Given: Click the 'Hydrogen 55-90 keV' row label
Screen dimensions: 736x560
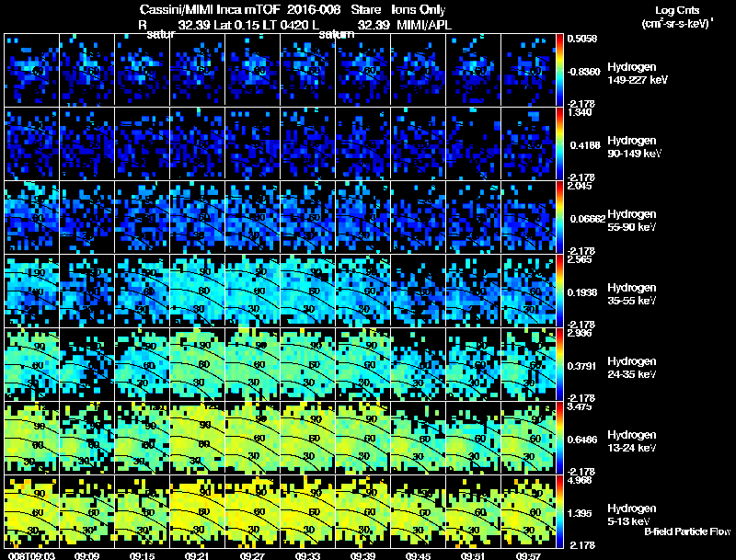Looking at the screenshot, I should coord(632,221).
